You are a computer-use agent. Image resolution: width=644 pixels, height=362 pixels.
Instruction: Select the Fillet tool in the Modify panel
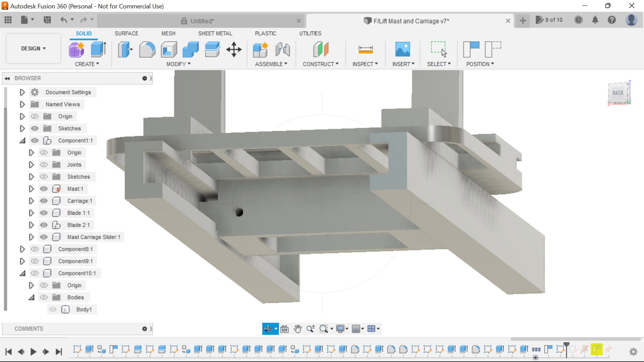click(x=147, y=49)
